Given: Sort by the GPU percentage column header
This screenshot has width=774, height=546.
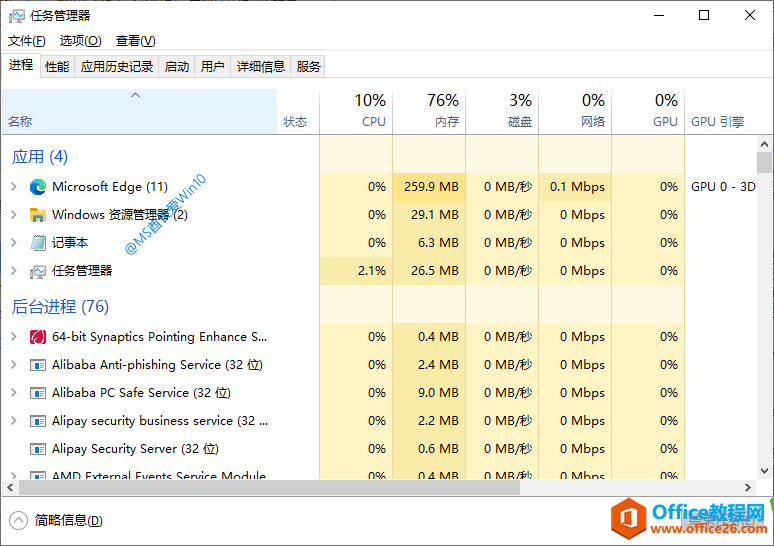Looking at the screenshot, I should pos(648,112).
